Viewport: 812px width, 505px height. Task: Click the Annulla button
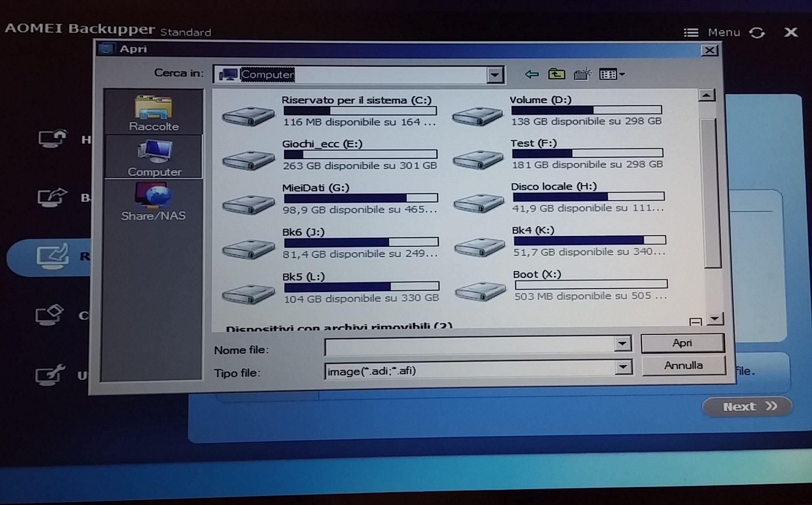coord(683,366)
